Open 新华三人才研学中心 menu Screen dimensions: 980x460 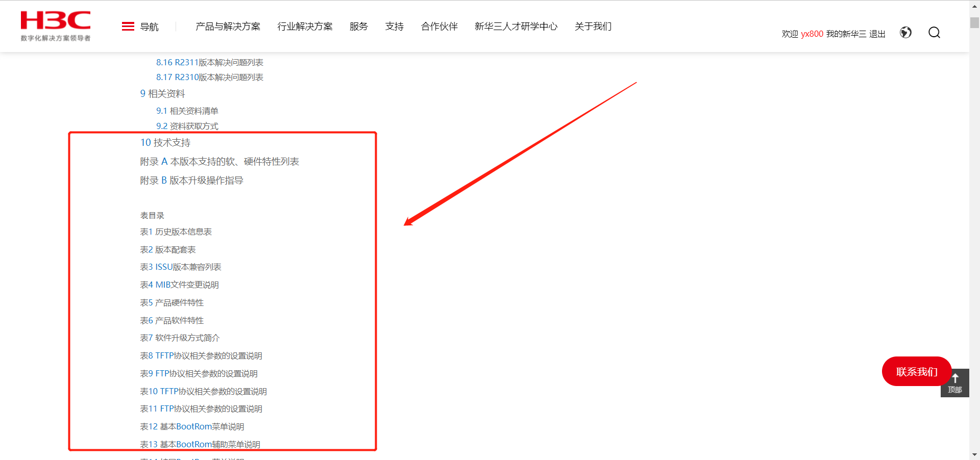[516, 27]
